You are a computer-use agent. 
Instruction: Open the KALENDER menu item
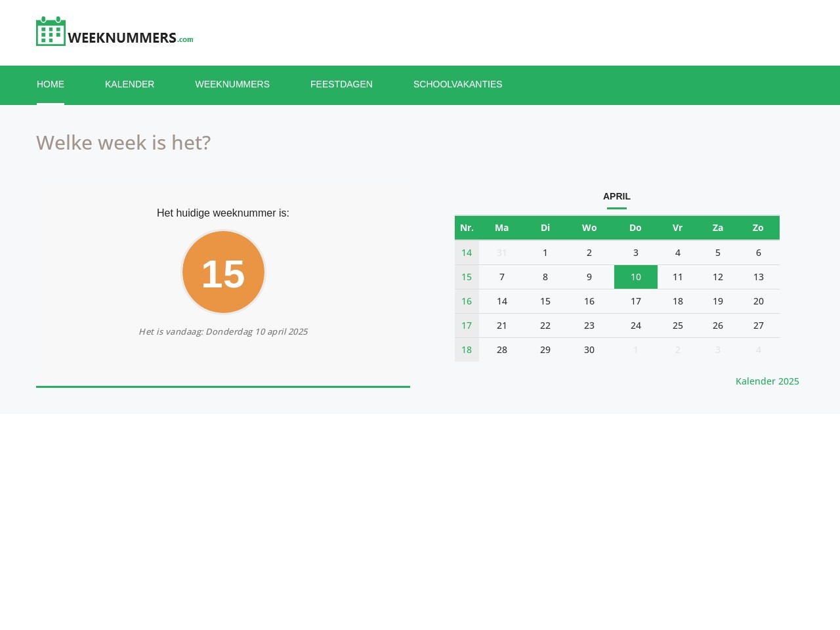129,84
